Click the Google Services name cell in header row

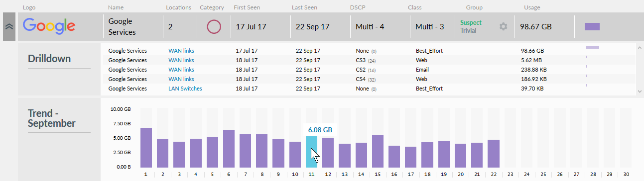pyautogui.click(x=122, y=27)
